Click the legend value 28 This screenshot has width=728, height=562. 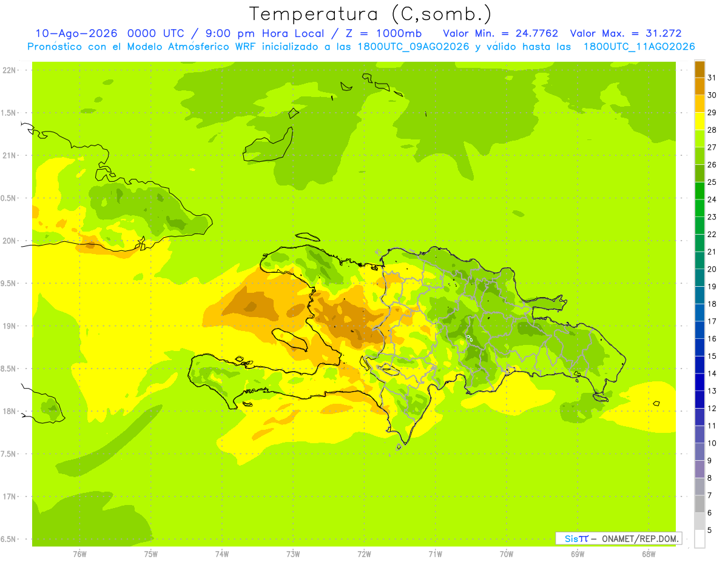pos(712,129)
